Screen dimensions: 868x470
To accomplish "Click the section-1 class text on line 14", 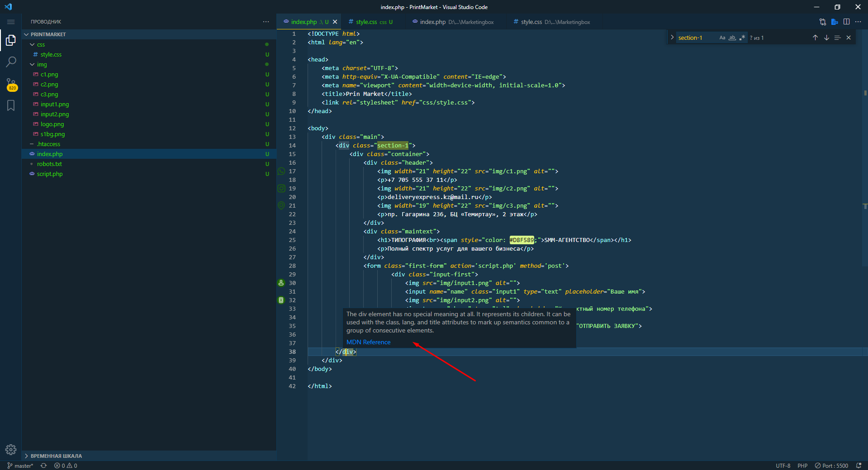I will (393, 145).
